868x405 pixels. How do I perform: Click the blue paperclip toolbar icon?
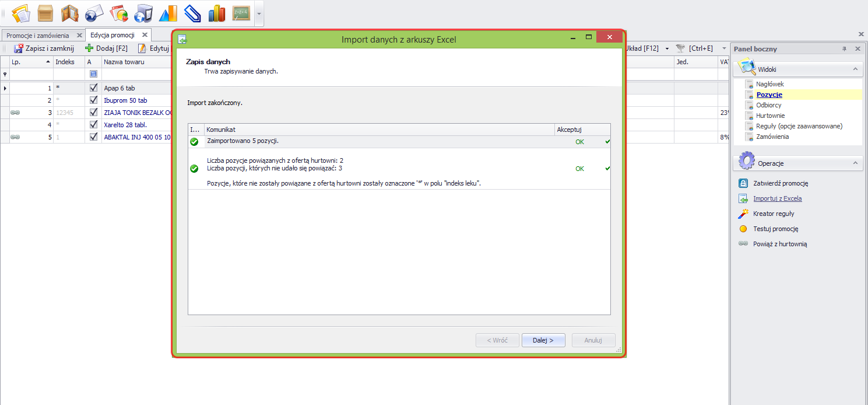pos(192,13)
